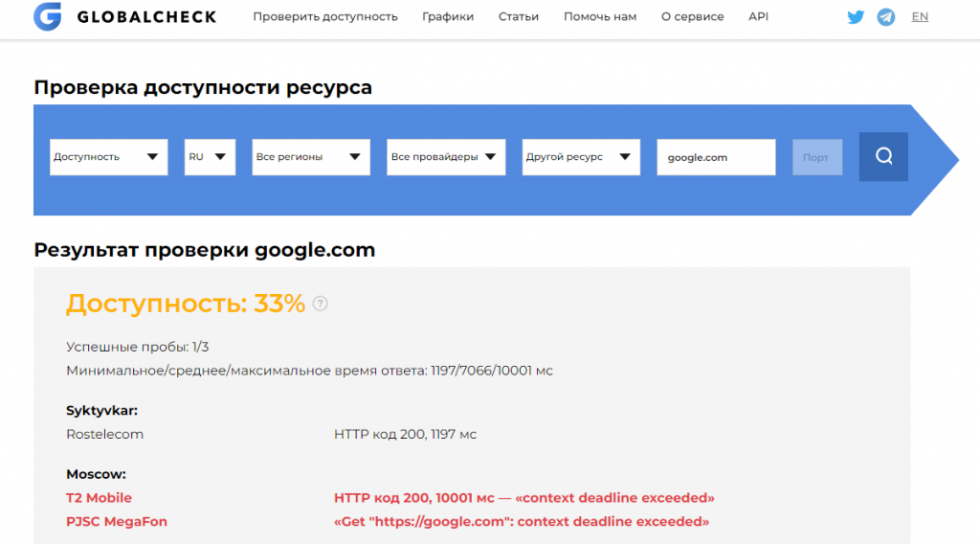Screen dimensions: 980x544
Task: Open the Twitter profile icon
Action: (855, 17)
